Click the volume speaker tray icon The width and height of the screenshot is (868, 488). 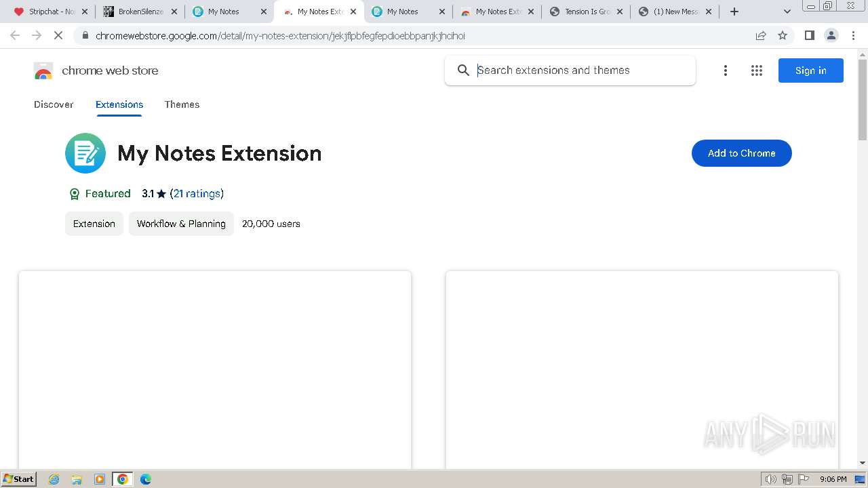pos(770,479)
